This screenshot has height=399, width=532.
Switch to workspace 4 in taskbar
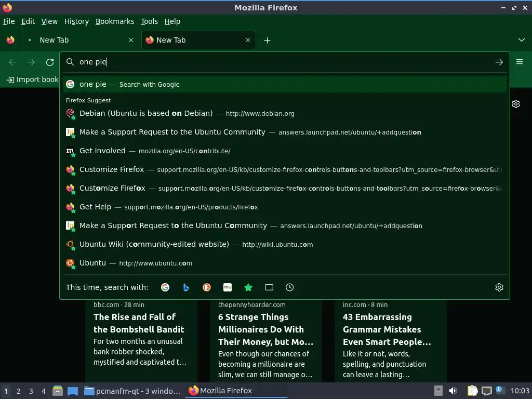point(44,391)
